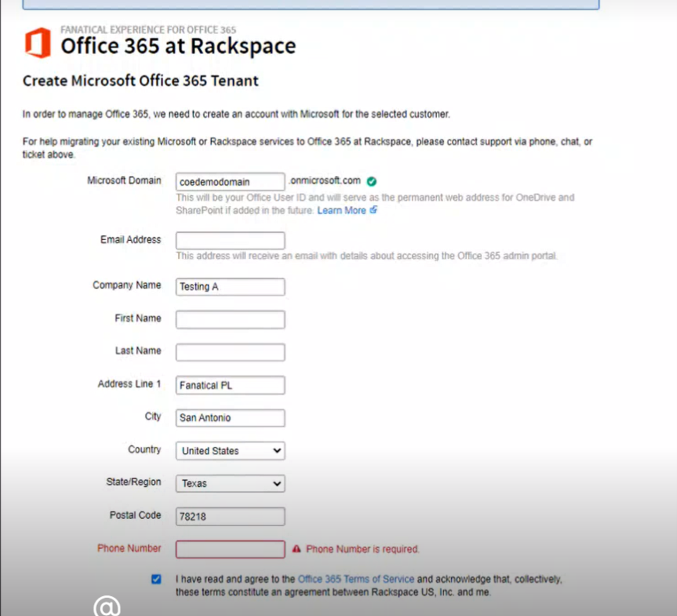
Task: Click the red phone number warning icon
Action: click(296, 549)
